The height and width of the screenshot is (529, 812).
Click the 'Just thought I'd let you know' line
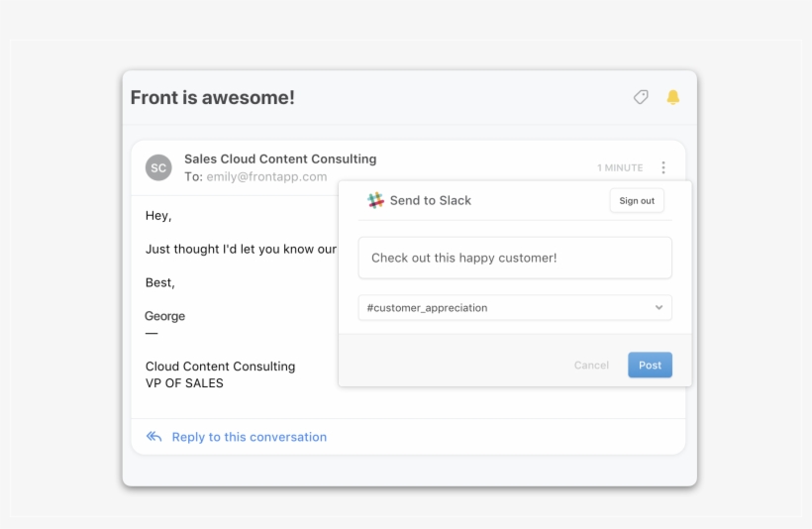pos(241,250)
